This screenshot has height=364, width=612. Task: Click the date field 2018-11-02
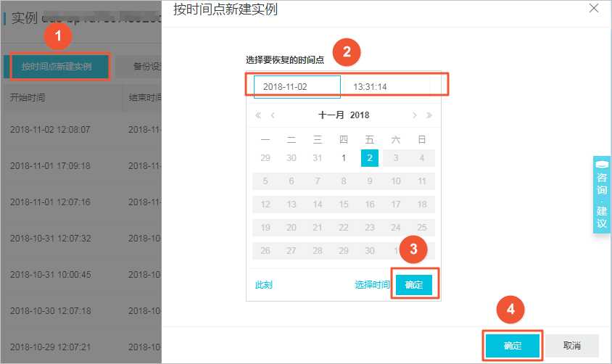pos(297,86)
